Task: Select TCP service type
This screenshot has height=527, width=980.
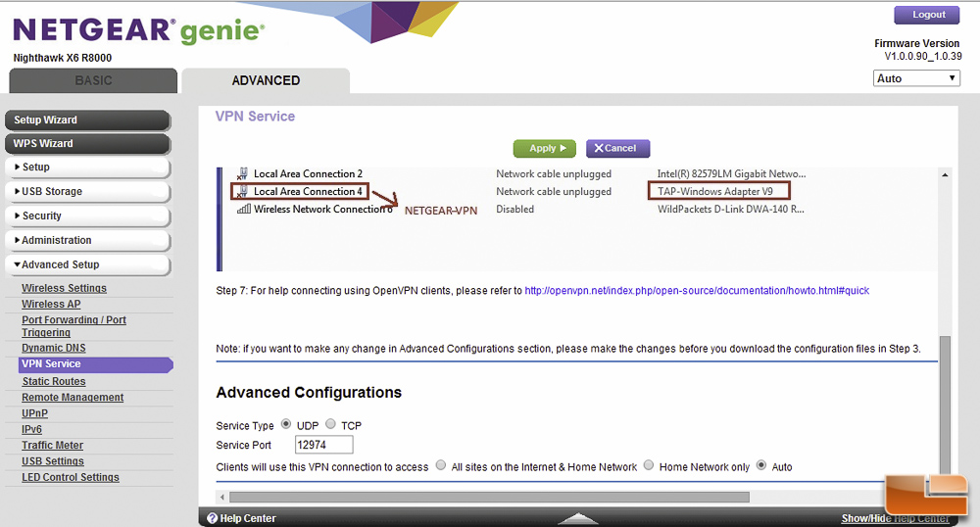Action: [330, 424]
